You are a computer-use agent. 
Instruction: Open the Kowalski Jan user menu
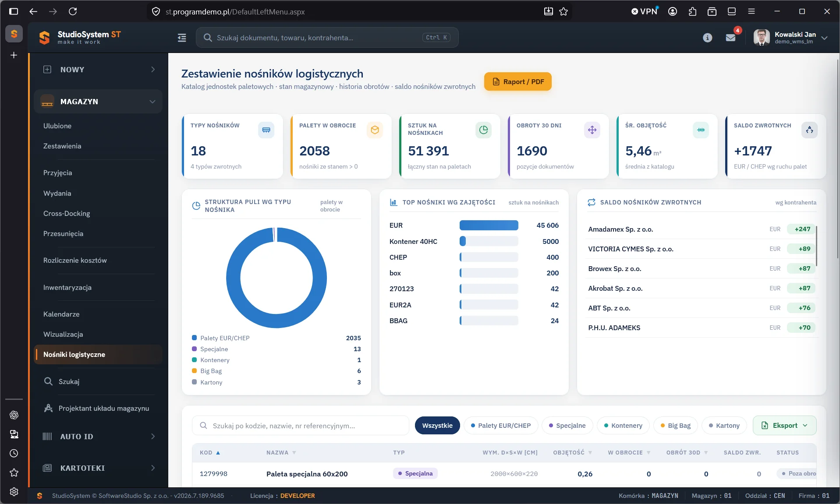pos(790,38)
